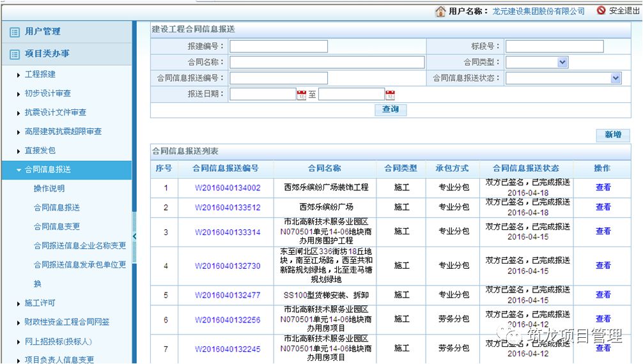Click 查看 for row W2016040133314
The height and width of the screenshot is (364, 643).
603,231
